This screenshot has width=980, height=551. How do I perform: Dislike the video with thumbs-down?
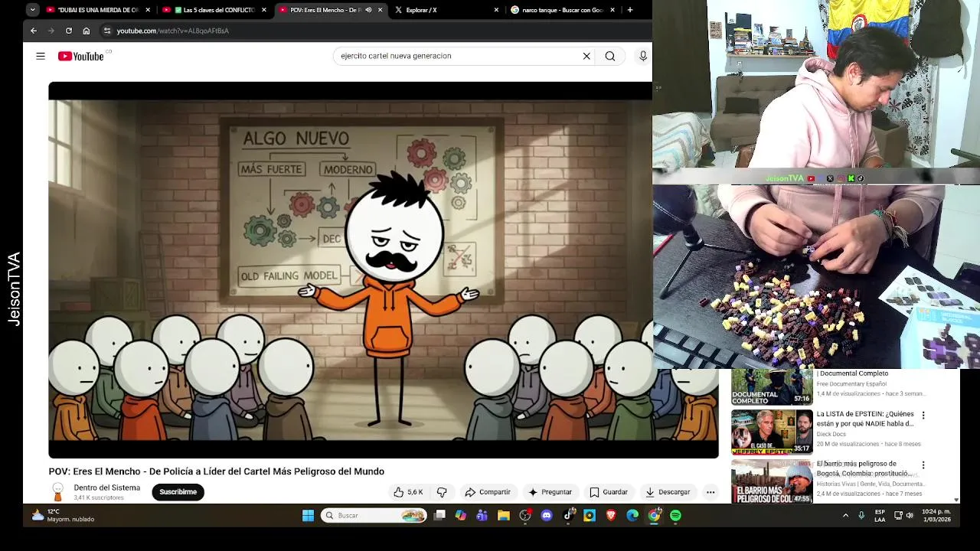pos(442,492)
